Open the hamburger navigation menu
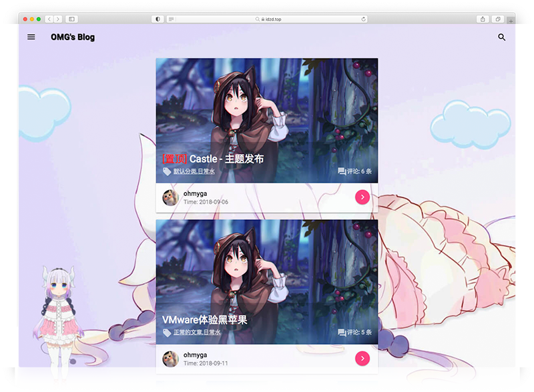 point(31,37)
